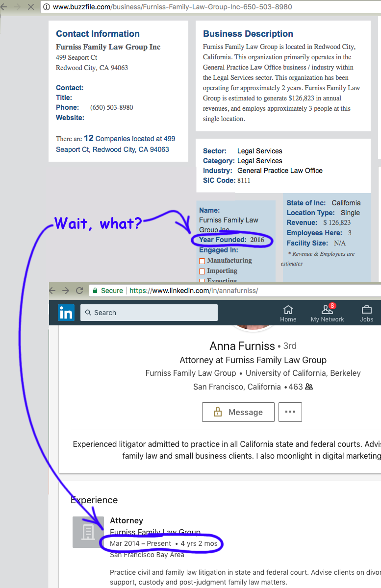Click the address 499 Seaport Ct
The width and height of the screenshot is (381, 588).
click(76, 57)
